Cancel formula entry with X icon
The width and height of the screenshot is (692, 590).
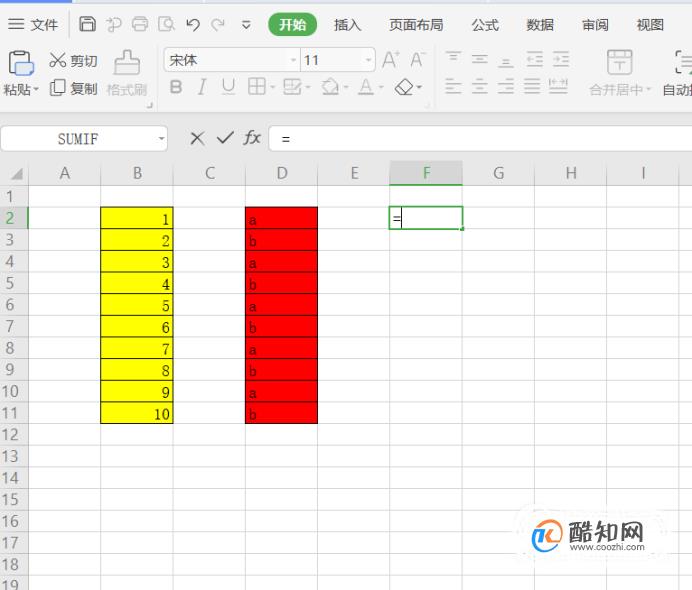[197, 139]
